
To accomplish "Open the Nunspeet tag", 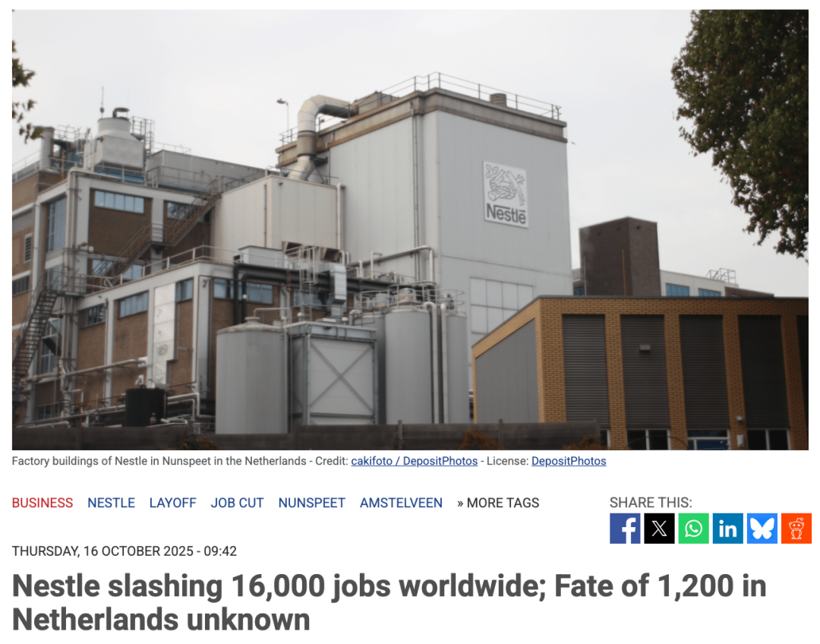I will [312, 503].
